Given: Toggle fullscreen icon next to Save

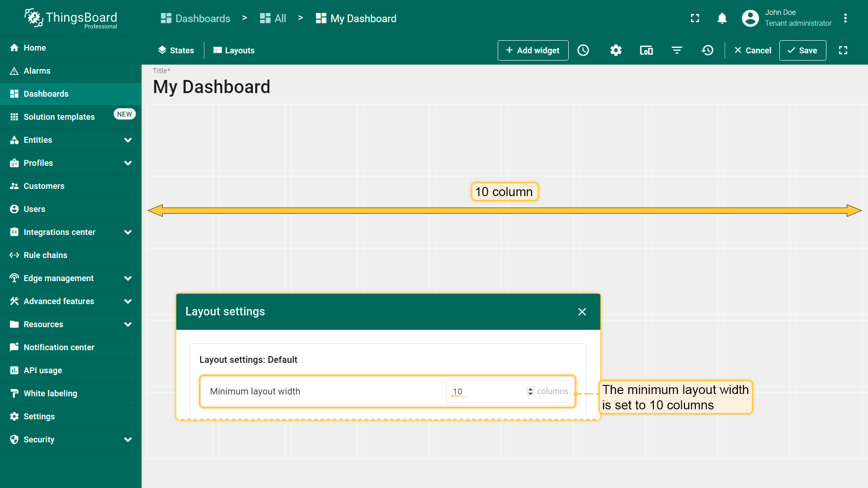Looking at the screenshot, I should point(843,50).
